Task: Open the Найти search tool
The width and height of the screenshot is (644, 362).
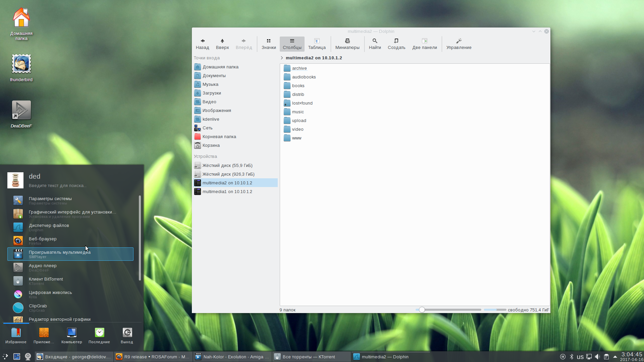Action: (375, 44)
